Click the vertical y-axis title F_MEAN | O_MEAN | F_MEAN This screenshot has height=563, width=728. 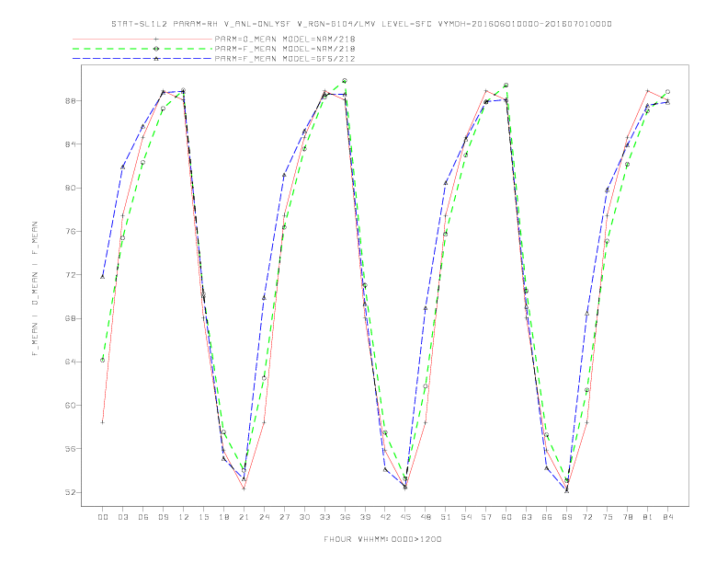click(x=35, y=289)
